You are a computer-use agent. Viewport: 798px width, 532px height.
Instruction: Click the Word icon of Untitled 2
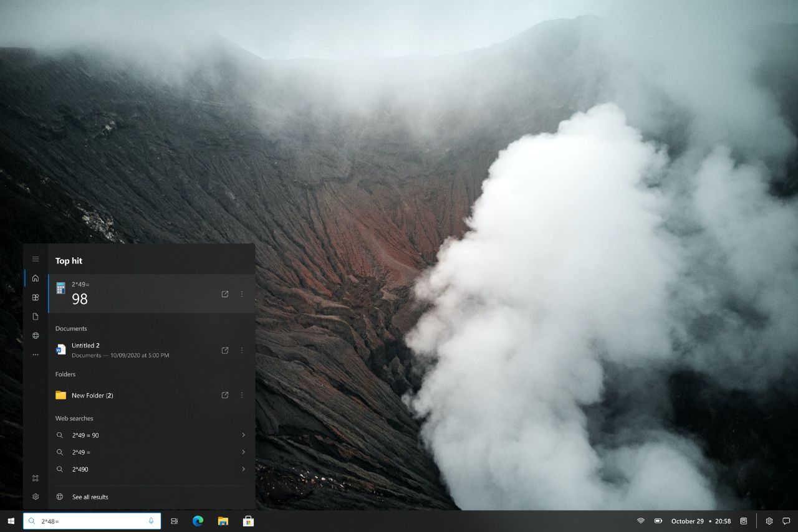click(x=60, y=349)
